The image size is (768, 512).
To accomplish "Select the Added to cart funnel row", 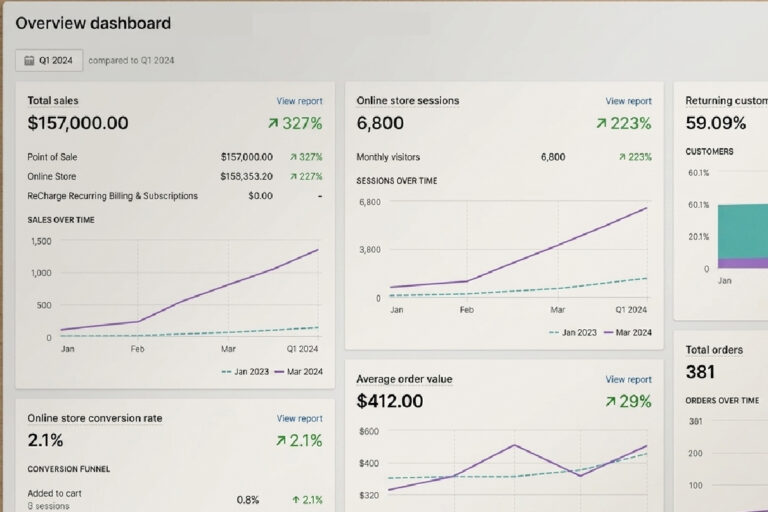I will [175, 499].
